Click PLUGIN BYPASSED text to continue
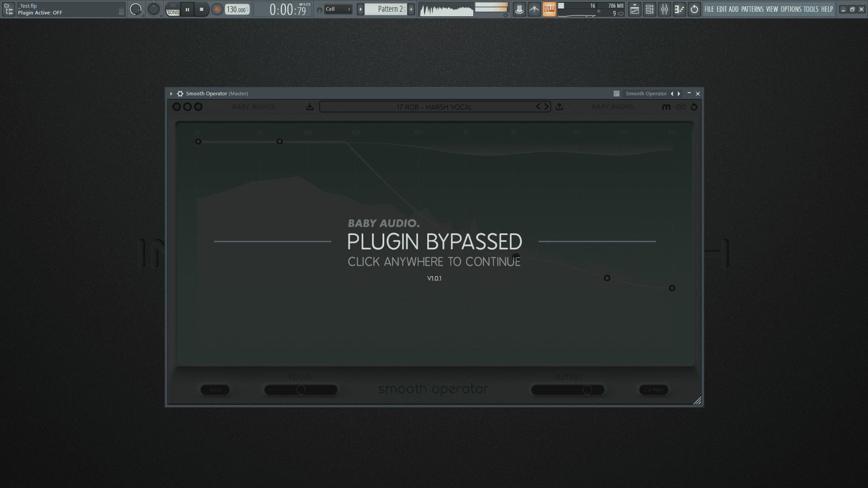This screenshot has width=868, height=488. coord(434,242)
